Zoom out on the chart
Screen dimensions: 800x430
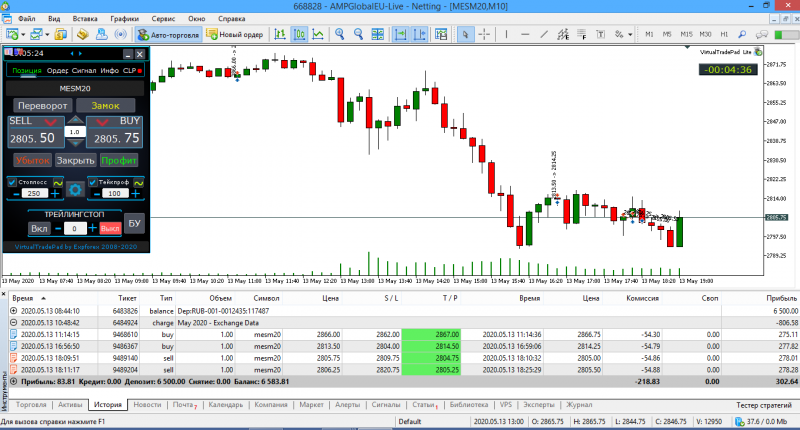pyautogui.click(x=359, y=34)
